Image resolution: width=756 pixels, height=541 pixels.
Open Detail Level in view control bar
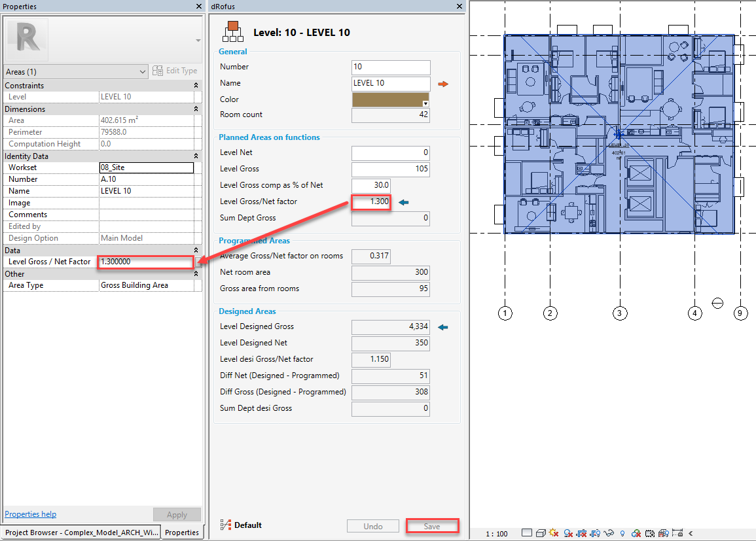tap(527, 533)
